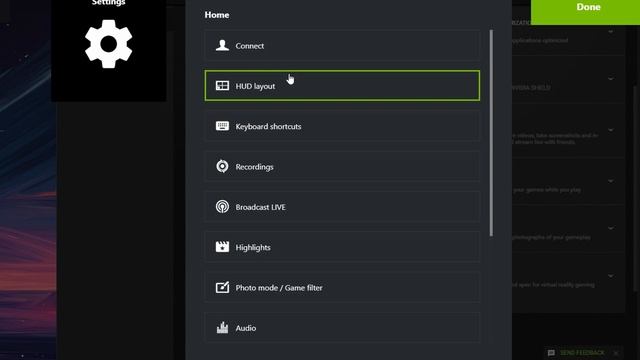Click the Photo mode / Game filter icon
Screen dimensions: 640x360
(x=222, y=287)
